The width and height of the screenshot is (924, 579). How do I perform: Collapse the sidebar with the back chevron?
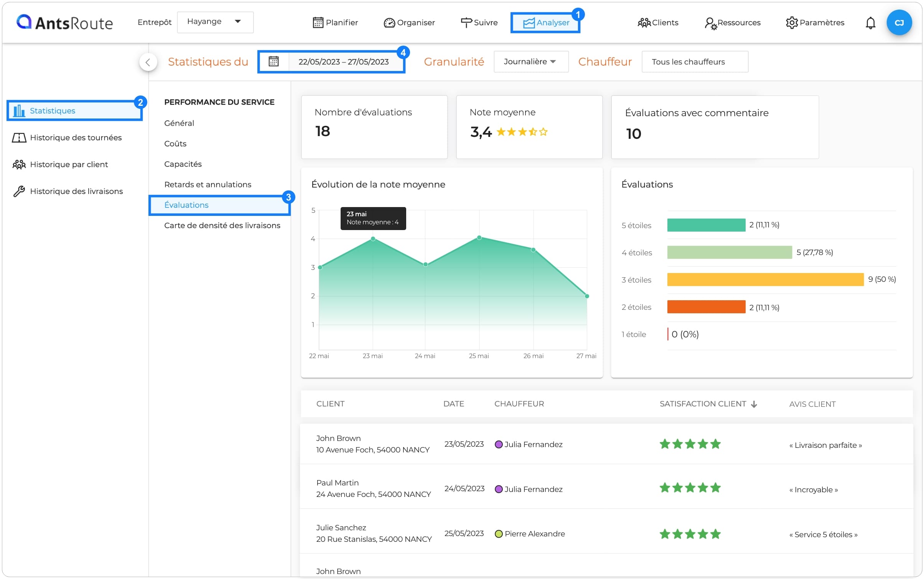coord(148,62)
